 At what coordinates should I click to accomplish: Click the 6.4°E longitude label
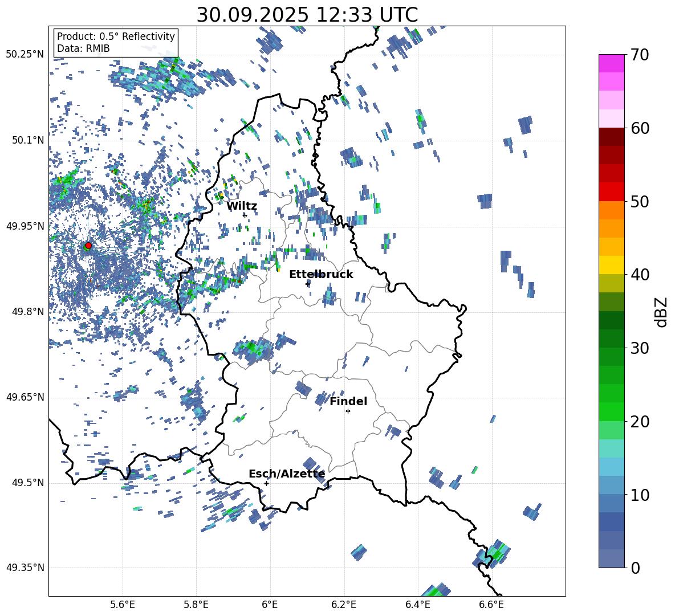pyautogui.click(x=417, y=605)
